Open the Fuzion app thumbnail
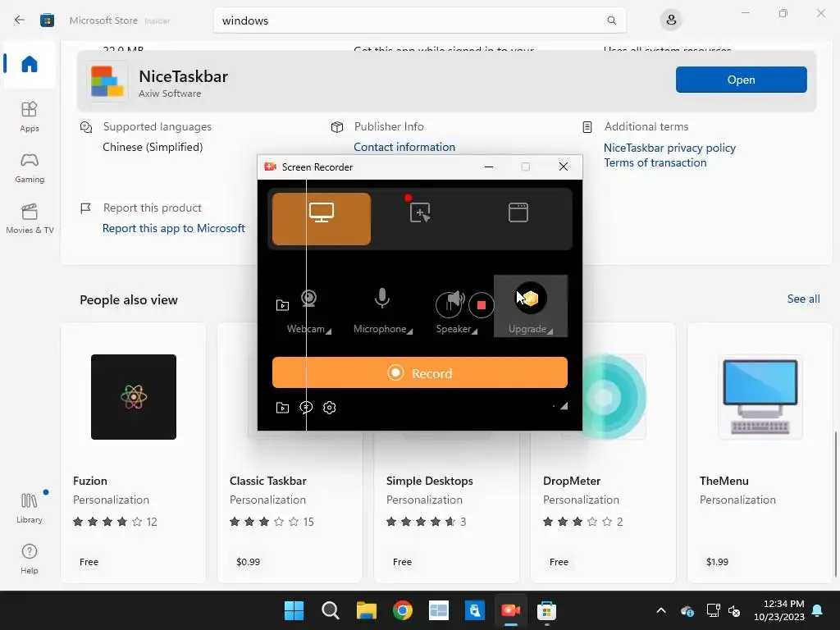The height and width of the screenshot is (630, 840). [134, 397]
